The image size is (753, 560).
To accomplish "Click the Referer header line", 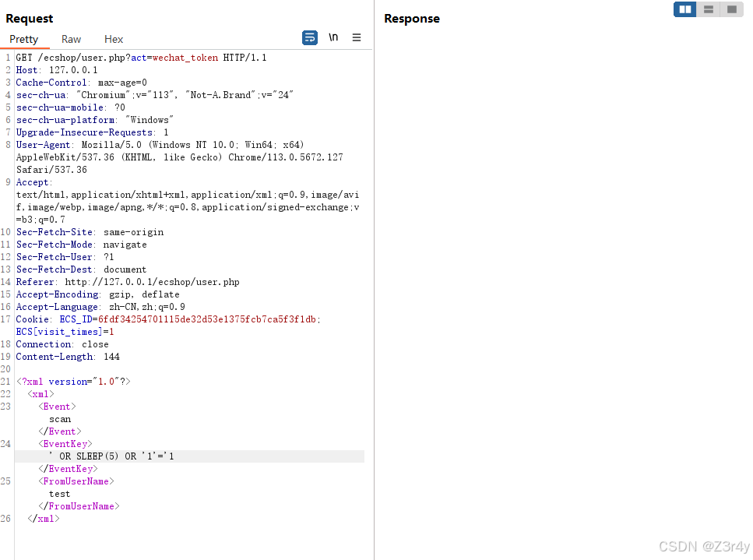I will [128, 283].
